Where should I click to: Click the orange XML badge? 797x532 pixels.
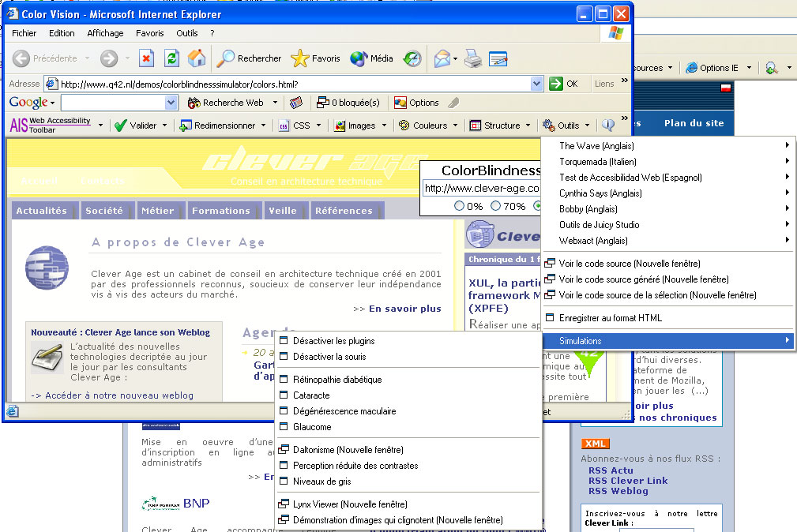595,444
